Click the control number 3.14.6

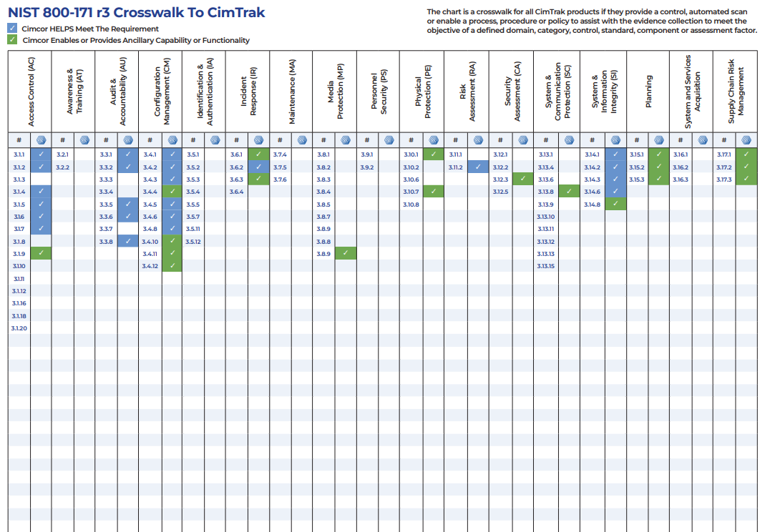click(x=593, y=192)
